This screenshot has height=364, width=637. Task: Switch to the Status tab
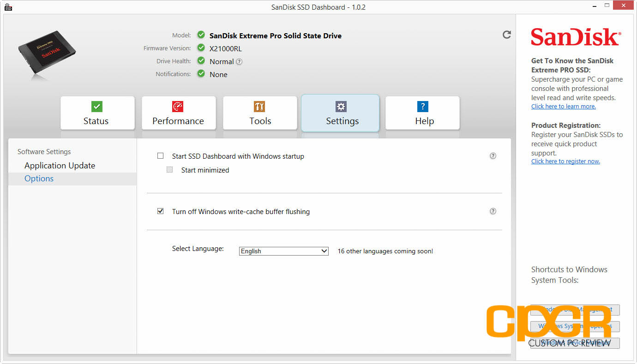click(x=97, y=113)
